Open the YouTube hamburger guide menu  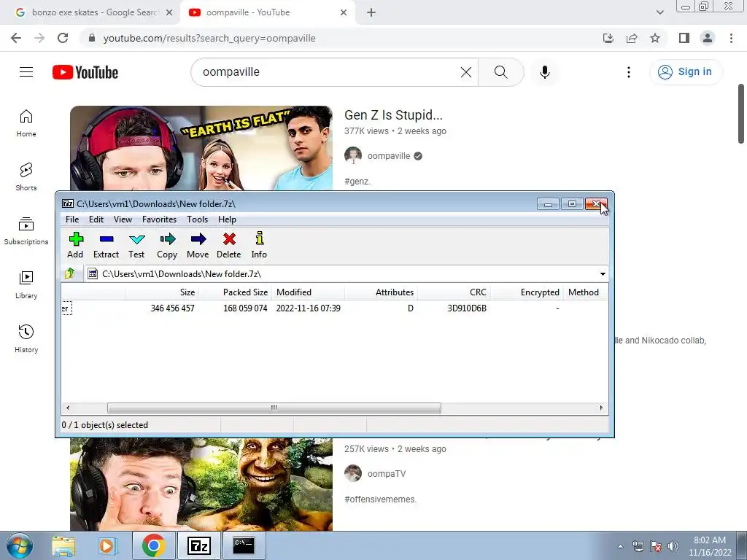(x=26, y=72)
